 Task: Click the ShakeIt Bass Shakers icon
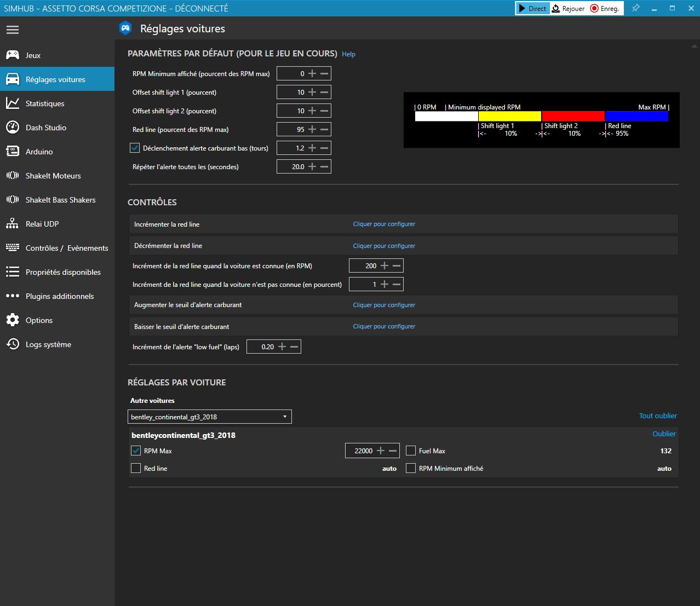(x=13, y=200)
